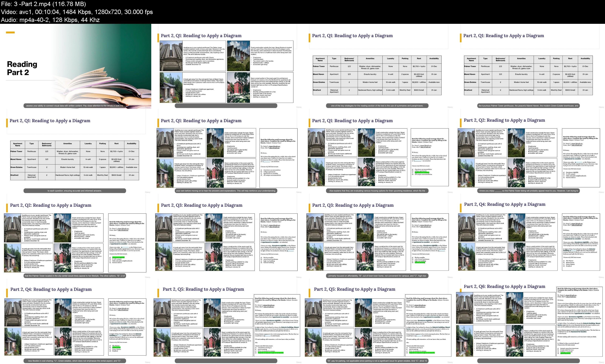
Task: Pick the Q1 table thumbnail captioned 'to each question, ensuring accurate'
Action: (76, 151)
